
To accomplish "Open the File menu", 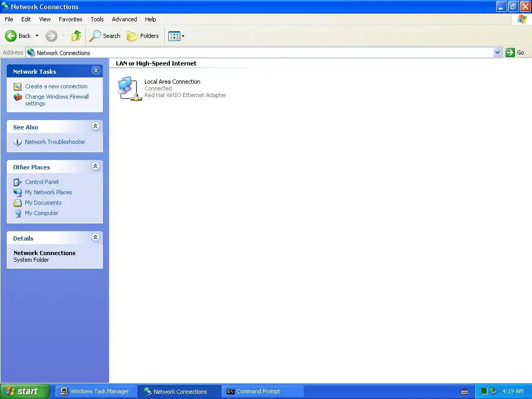I will point(9,19).
